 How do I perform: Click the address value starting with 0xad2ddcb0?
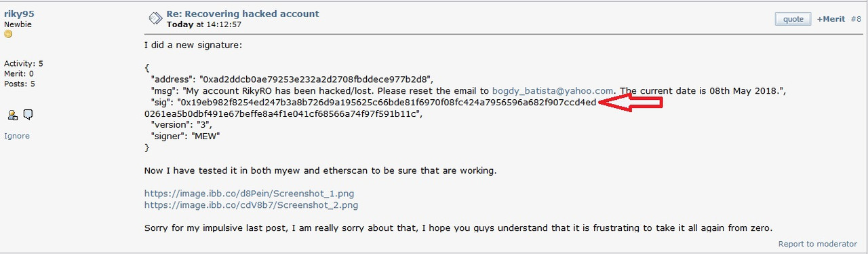(x=316, y=79)
